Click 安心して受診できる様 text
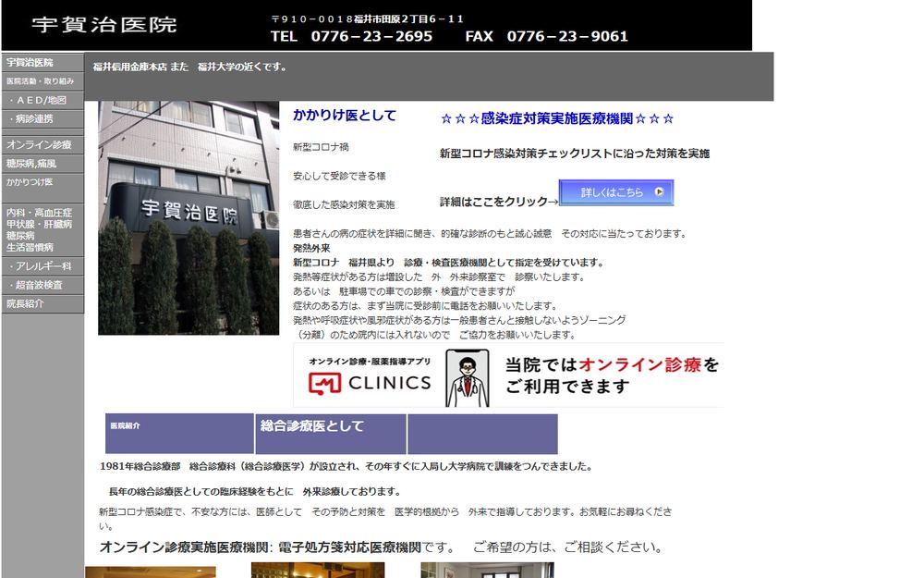This screenshot has width=924, height=578. click(339, 176)
